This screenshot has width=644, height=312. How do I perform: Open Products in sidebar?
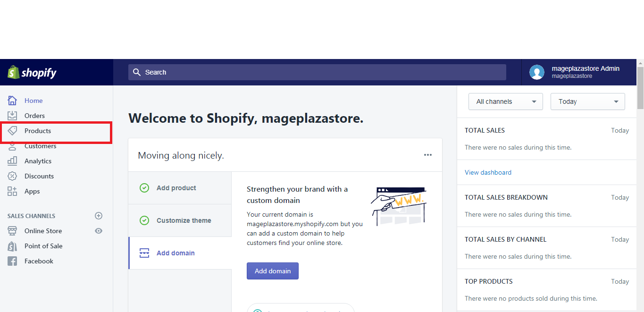coord(38,131)
